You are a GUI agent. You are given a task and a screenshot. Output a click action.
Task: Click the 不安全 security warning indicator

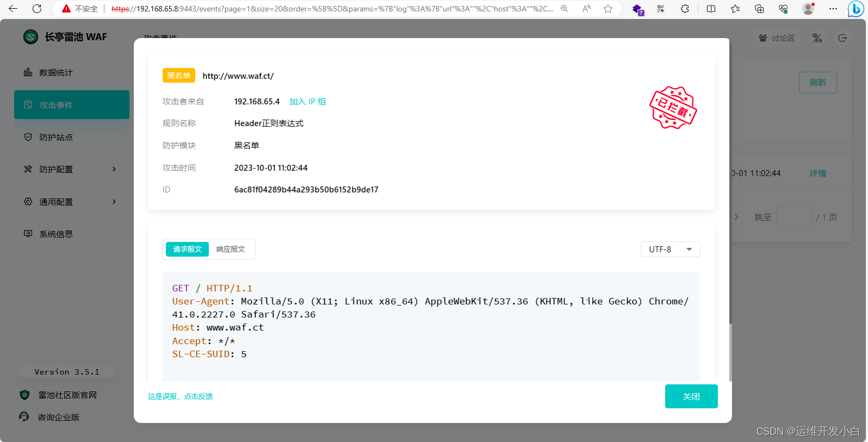[80, 9]
